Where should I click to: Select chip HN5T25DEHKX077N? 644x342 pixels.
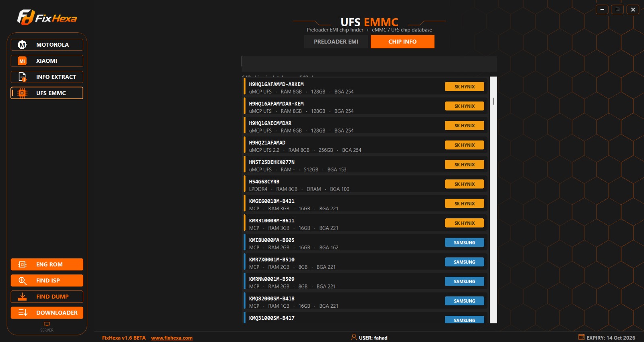[365, 165]
